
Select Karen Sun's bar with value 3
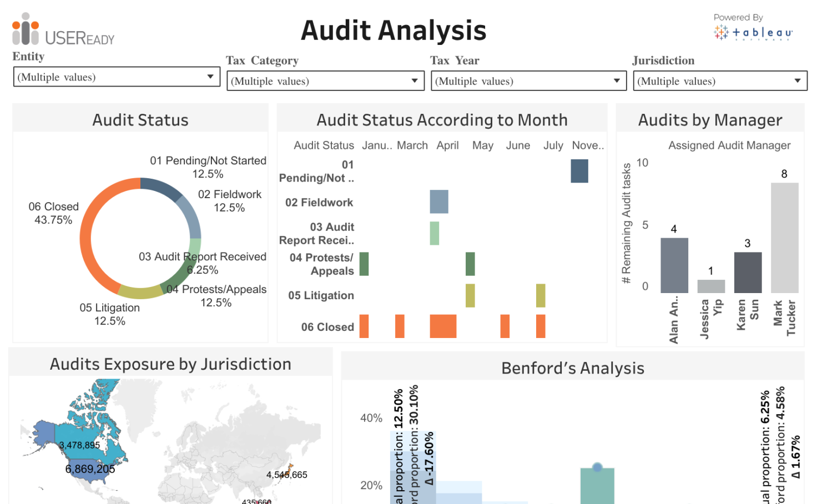point(748,273)
